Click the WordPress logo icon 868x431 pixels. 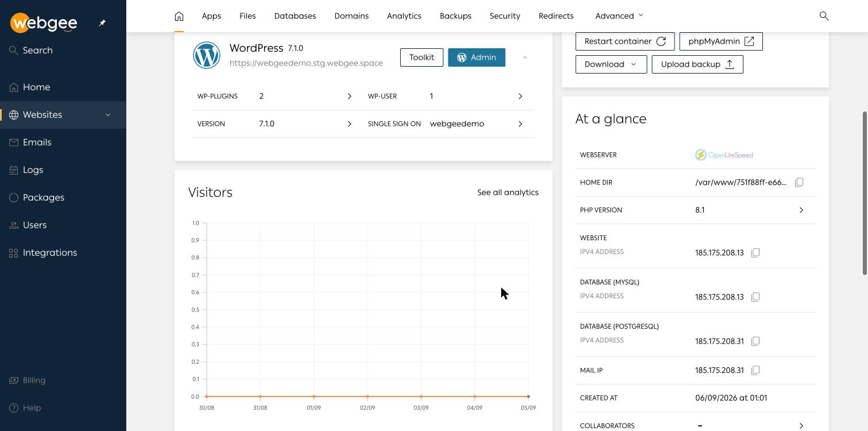207,56
